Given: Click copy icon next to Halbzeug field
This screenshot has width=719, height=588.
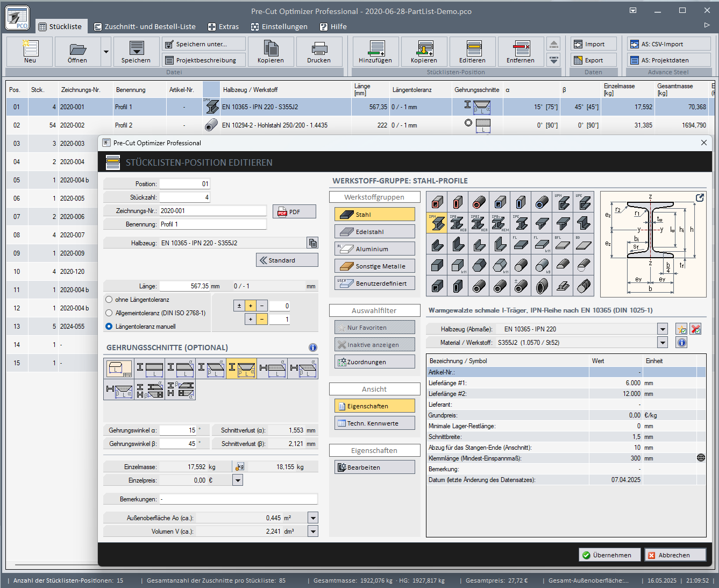Looking at the screenshot, I should coord(312,243).
